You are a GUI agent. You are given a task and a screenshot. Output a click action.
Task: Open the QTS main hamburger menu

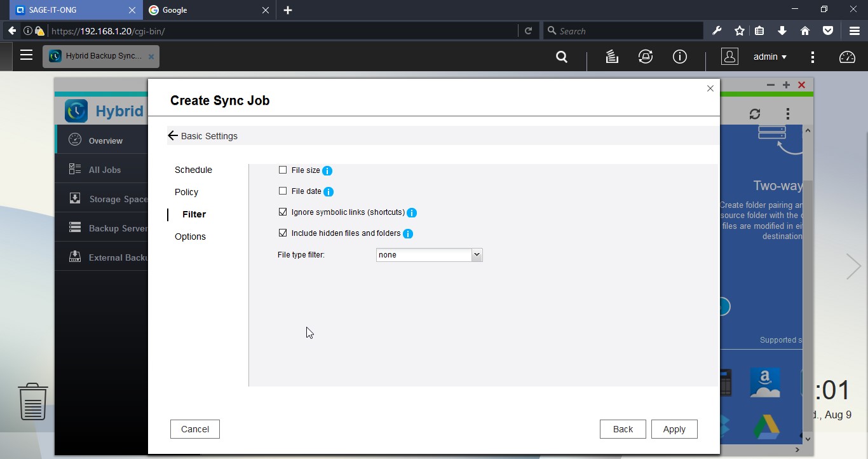point(26,55)
